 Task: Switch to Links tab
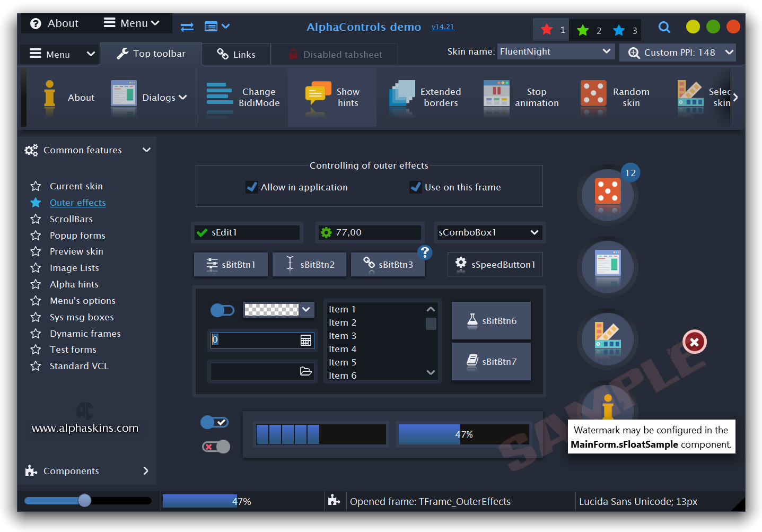pyautogui.click(x=237, y=55)
